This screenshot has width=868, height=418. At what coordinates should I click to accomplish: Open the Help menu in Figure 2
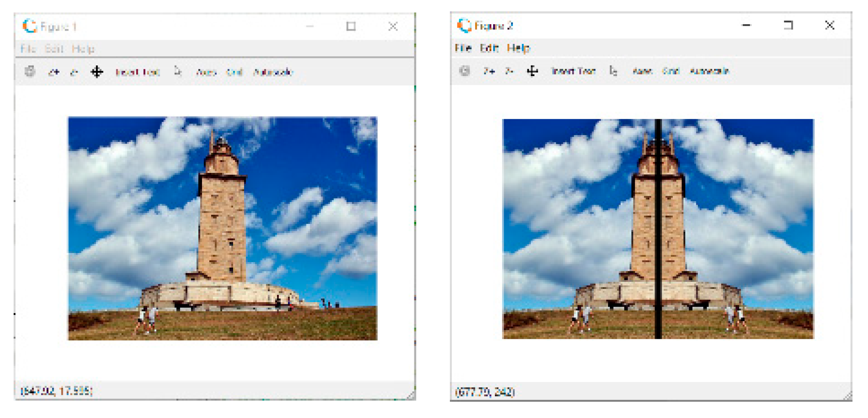click(518, 48)
